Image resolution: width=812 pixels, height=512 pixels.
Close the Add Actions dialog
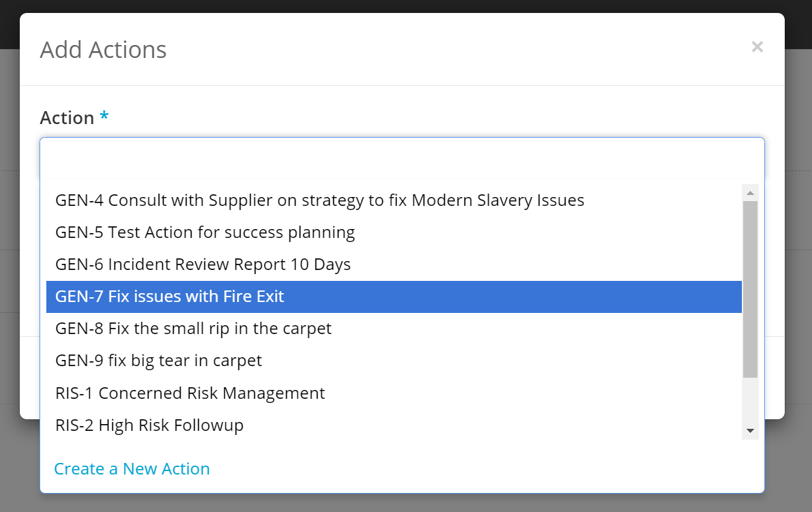[757, 46]
